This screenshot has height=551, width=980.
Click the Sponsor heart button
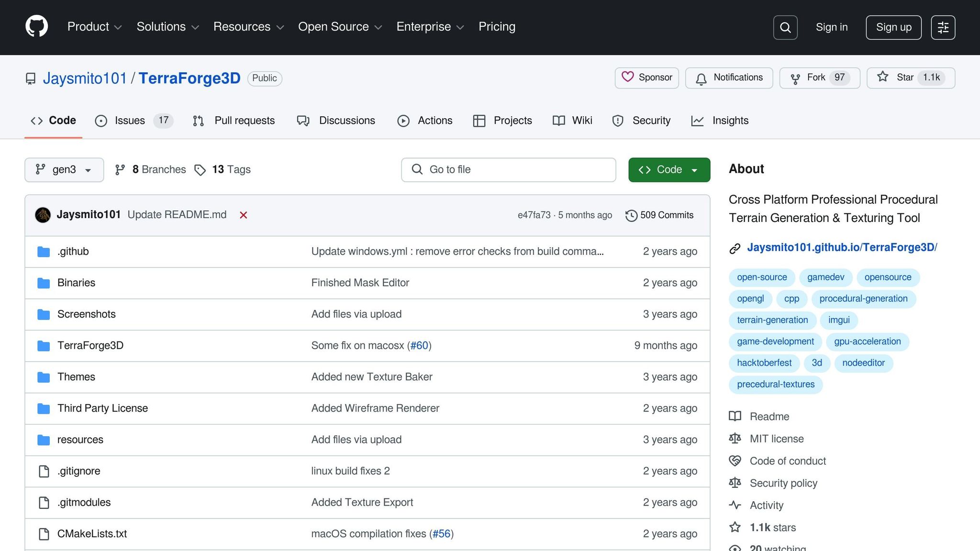[x=646, y=77]
